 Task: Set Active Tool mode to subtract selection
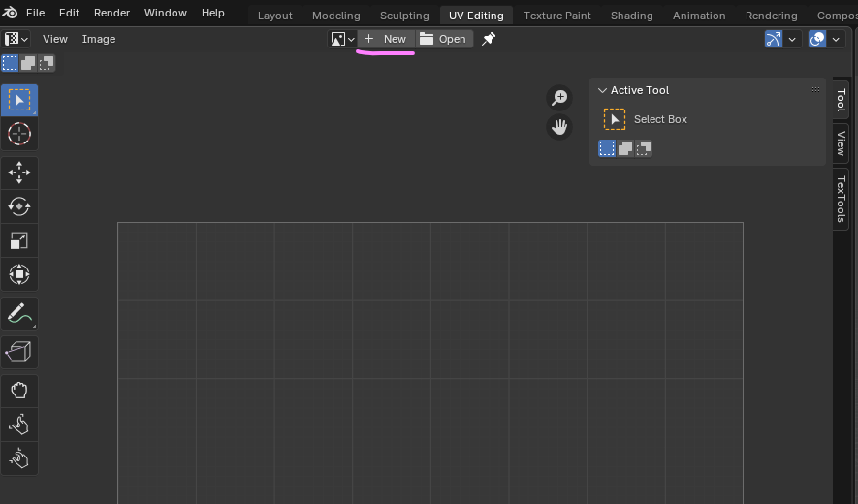point(644,148)
